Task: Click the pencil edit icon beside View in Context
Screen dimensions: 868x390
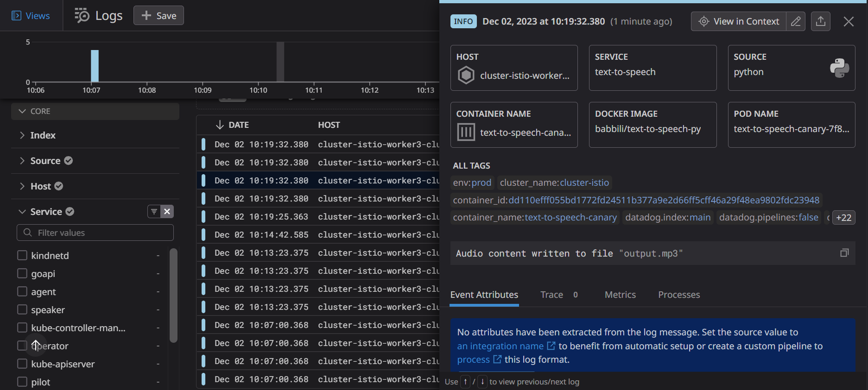Action: (x=796, y=21)
